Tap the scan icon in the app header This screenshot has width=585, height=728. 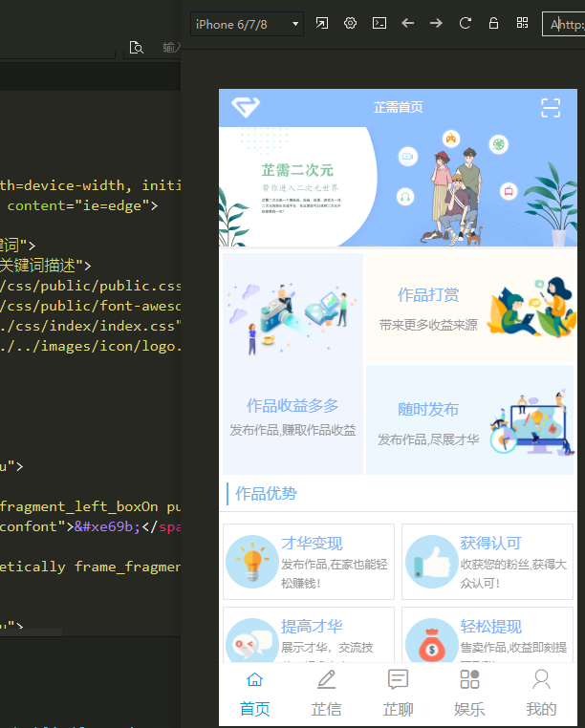pos(551,108)
